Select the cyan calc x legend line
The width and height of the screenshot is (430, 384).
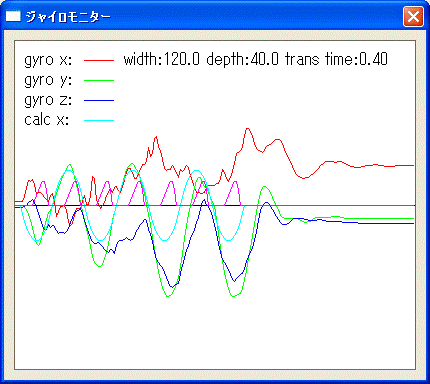point(99,120)
